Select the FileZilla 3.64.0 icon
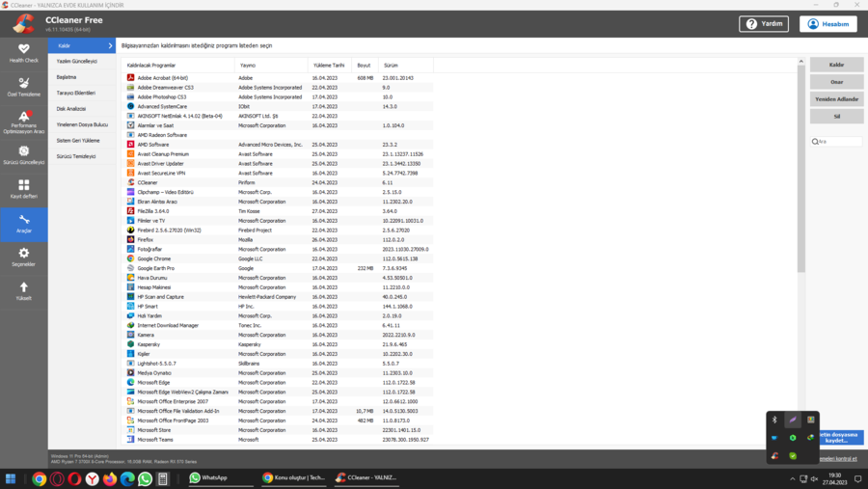 [130, 211]
